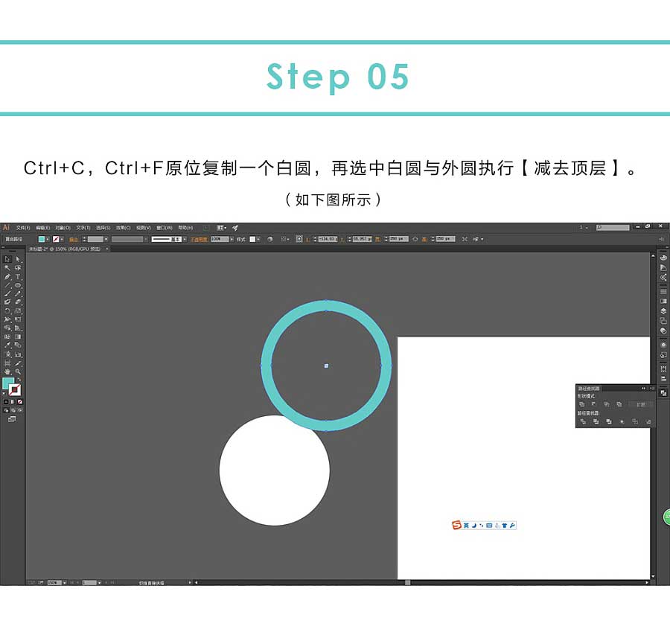This screenshot has height=644, width=670.
Task: Open the stroke weight dropdown
Action: [106, 239]
